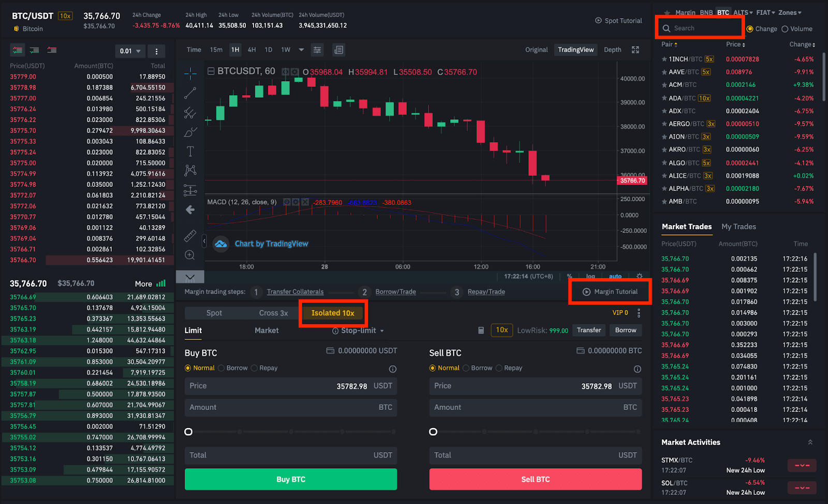
Task: Toggle fullscreen chart mode
Action: click(635, 50)
